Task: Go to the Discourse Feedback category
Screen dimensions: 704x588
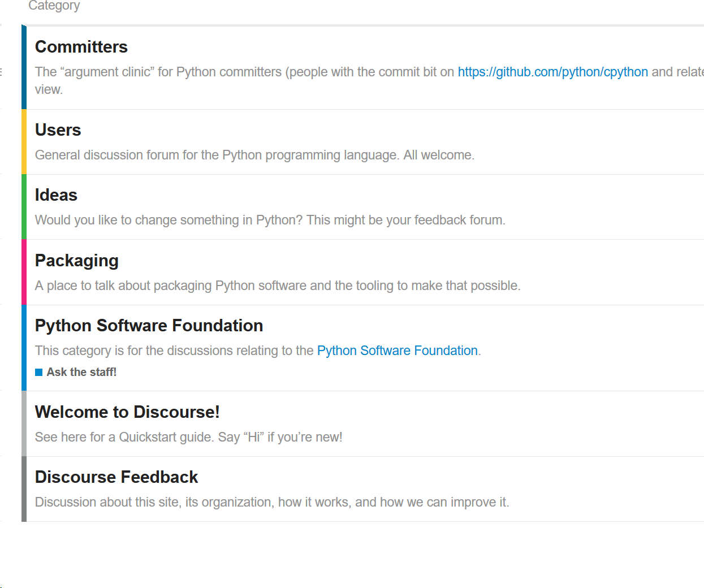Action: [x=116, y=477]
